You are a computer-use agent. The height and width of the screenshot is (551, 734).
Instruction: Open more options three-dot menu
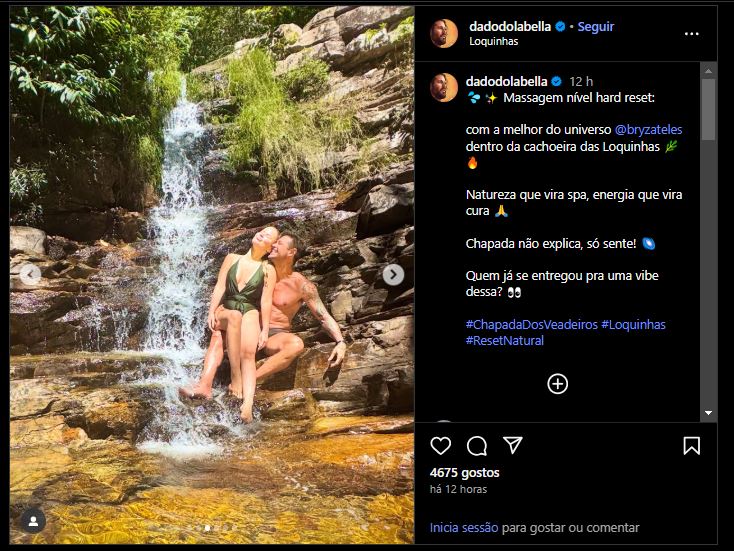click(x=691, y=34)
